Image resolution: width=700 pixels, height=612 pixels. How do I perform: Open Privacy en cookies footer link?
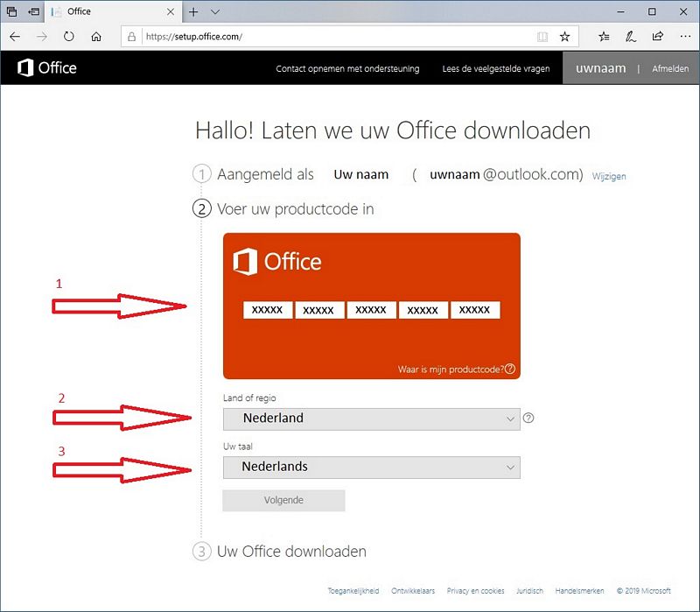tap(475, 591)
